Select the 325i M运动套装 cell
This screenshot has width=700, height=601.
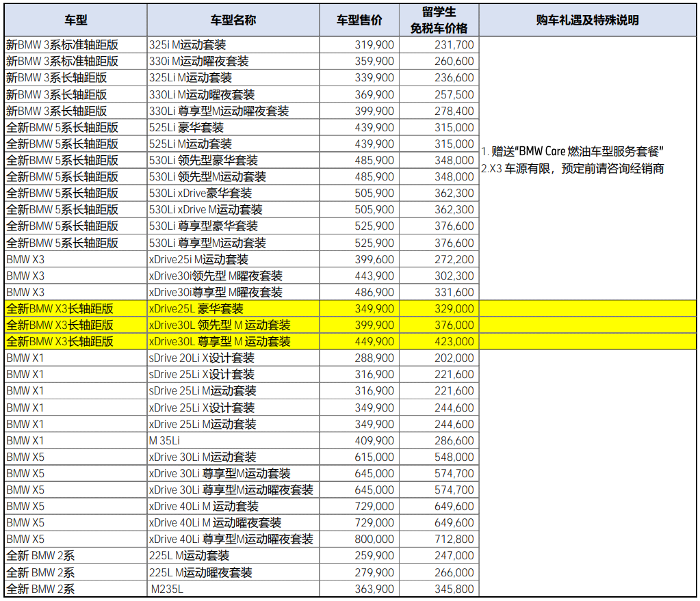pos(233,45)
